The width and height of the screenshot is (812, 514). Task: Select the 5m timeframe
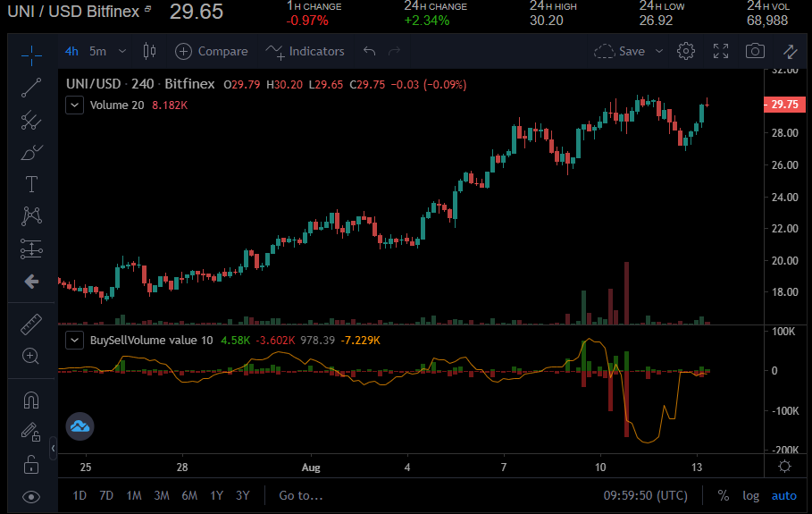coord(97,51)
